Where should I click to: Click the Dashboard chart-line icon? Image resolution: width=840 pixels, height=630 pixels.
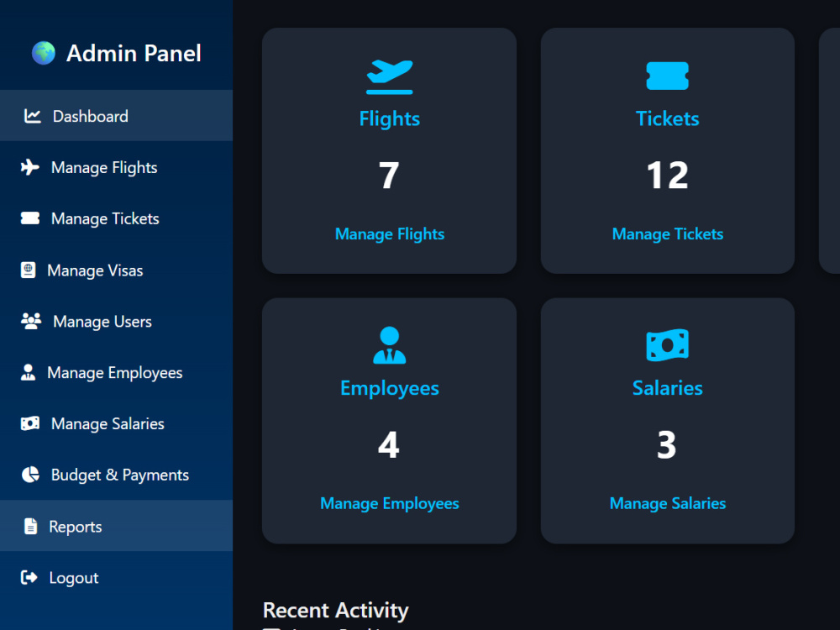pos(32,116)
